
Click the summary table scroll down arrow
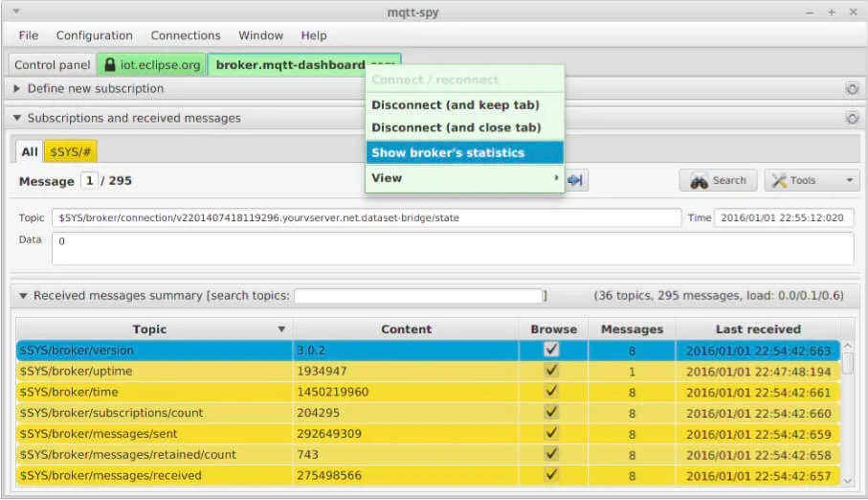(x=848, y=481)
